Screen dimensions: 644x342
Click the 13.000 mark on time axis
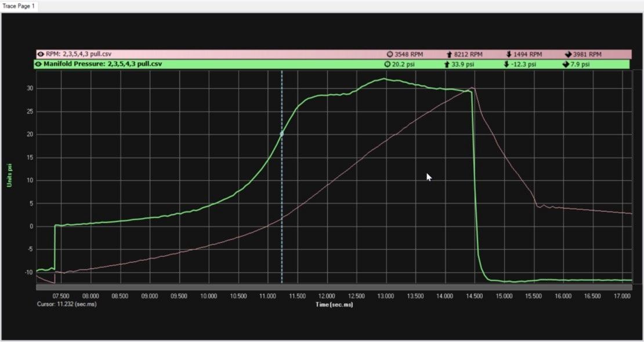(385, 296)
